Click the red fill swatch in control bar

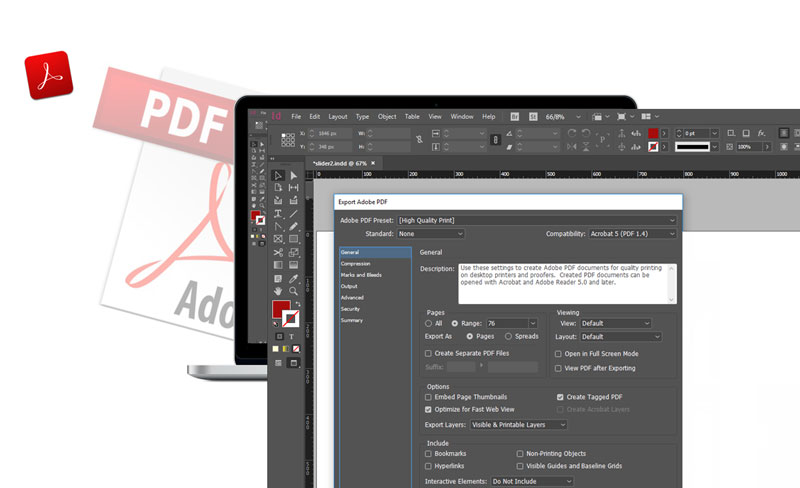pyautogui.click(x=653, y=133)
